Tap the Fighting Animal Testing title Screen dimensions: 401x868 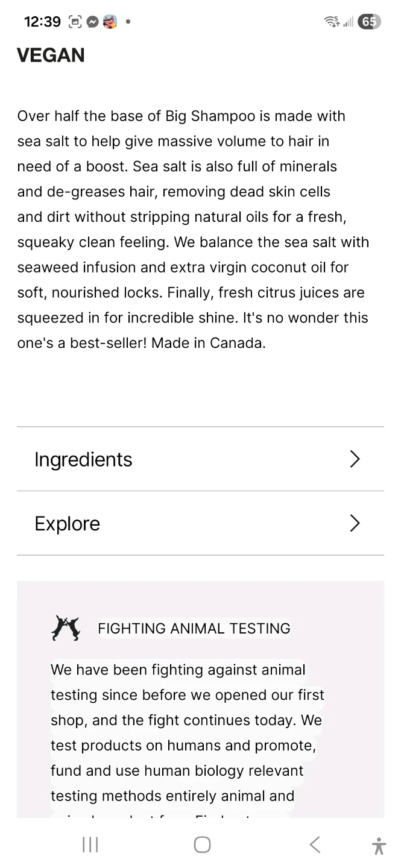point(194,628)
